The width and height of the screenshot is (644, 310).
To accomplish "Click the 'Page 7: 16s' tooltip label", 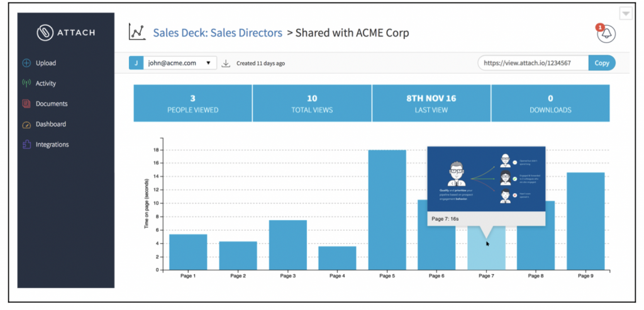I will pyautogui.click(x=445, y=219).
